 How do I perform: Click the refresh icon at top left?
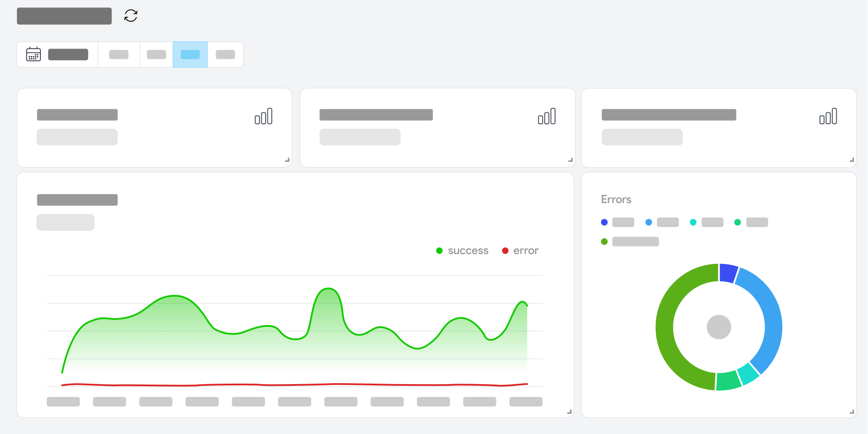tap(131, 16)
